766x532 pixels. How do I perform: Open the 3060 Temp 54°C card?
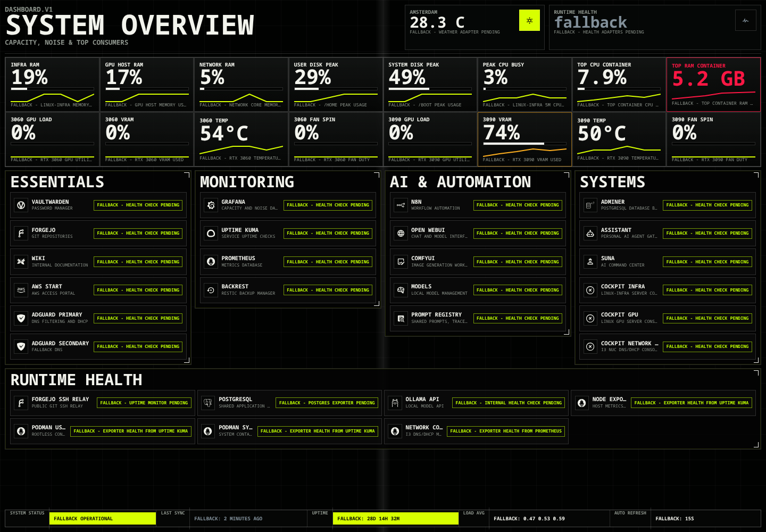tap(241, 139)
